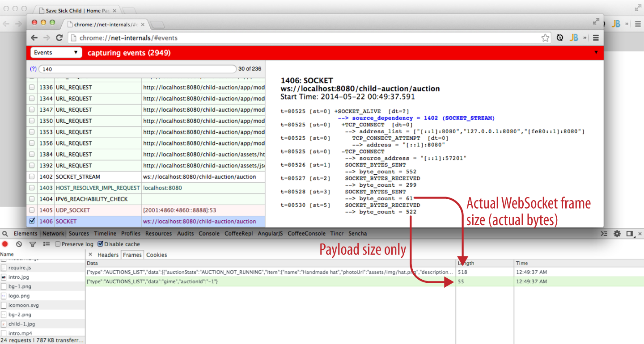The width and height of the screenshot is (644, 344).
Task: Open the Chrome hamburger menu in net-internals window
Action: click(596, 38)
